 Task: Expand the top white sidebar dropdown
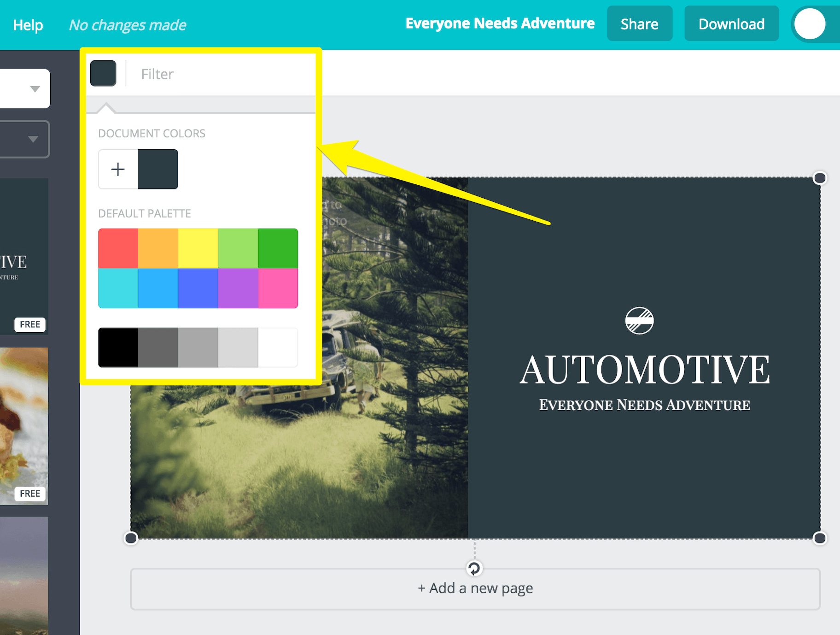35,88
